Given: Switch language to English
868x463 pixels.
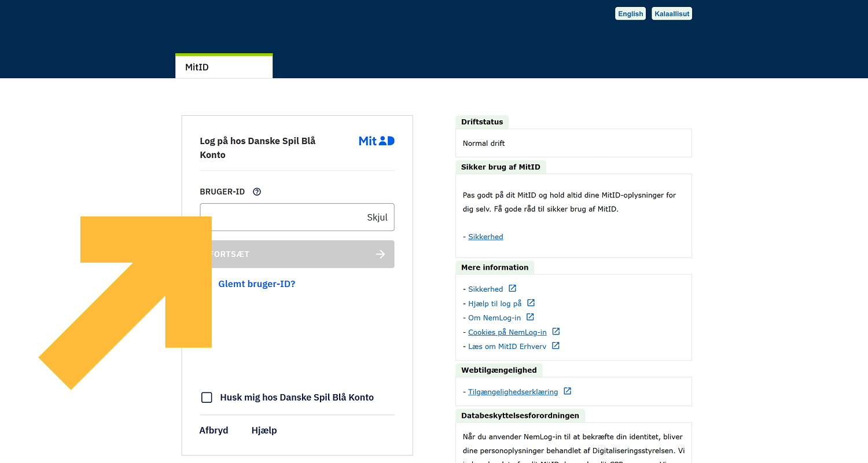Looking at the screenshot, I should (630, 14).
